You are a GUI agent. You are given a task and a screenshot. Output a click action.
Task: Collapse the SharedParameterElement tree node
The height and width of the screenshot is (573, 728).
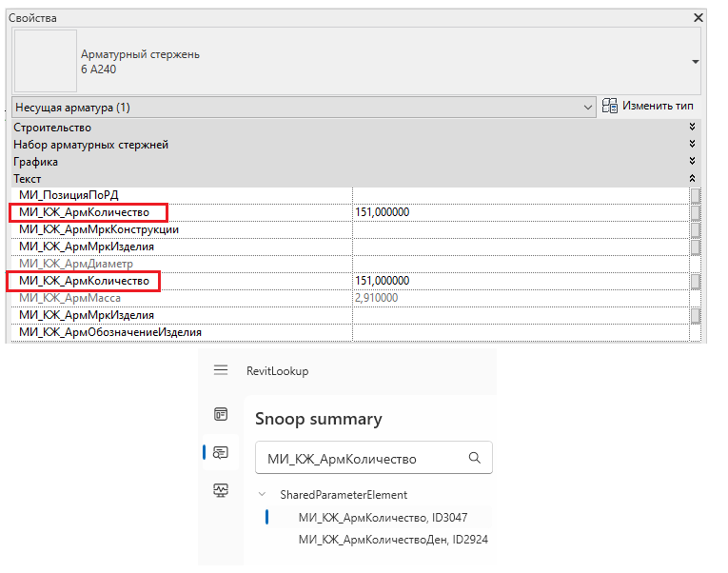click(262, 495)
